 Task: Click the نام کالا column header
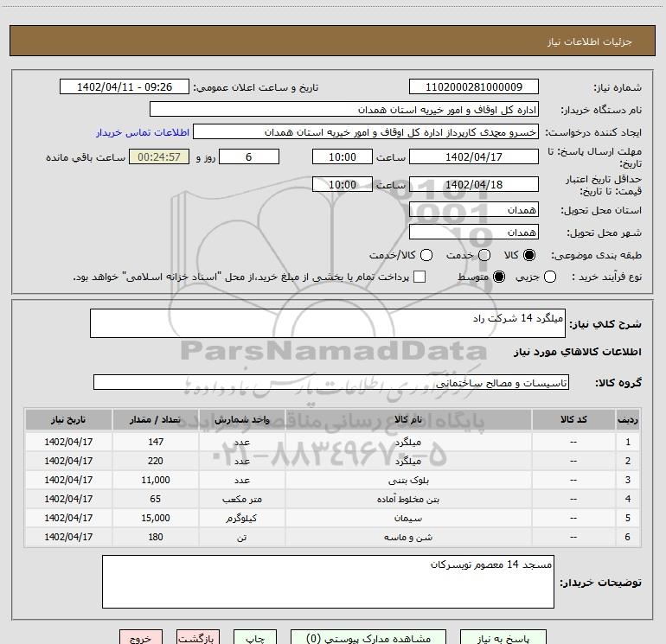pos(408,419)
